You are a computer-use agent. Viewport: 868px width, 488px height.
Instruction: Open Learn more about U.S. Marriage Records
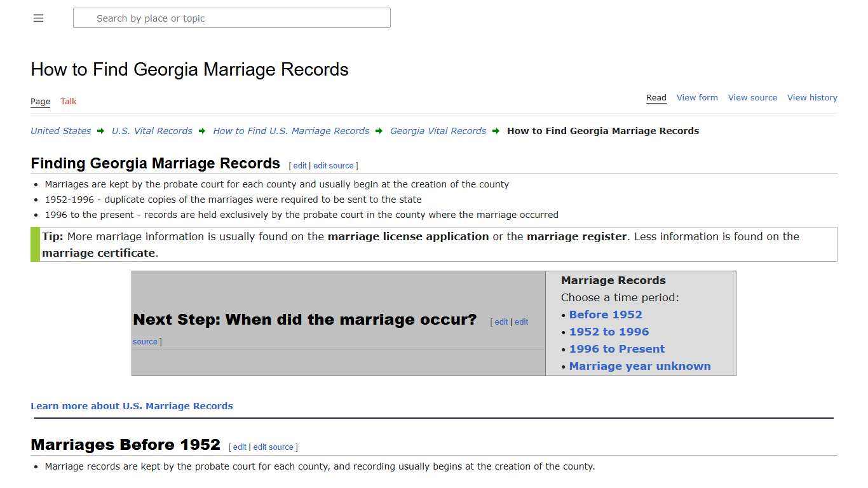132,405
